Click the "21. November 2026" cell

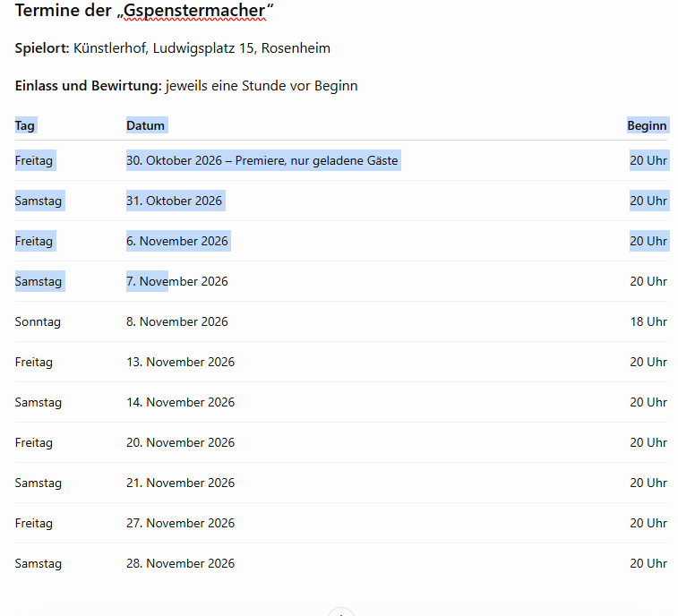coord(180,483)
